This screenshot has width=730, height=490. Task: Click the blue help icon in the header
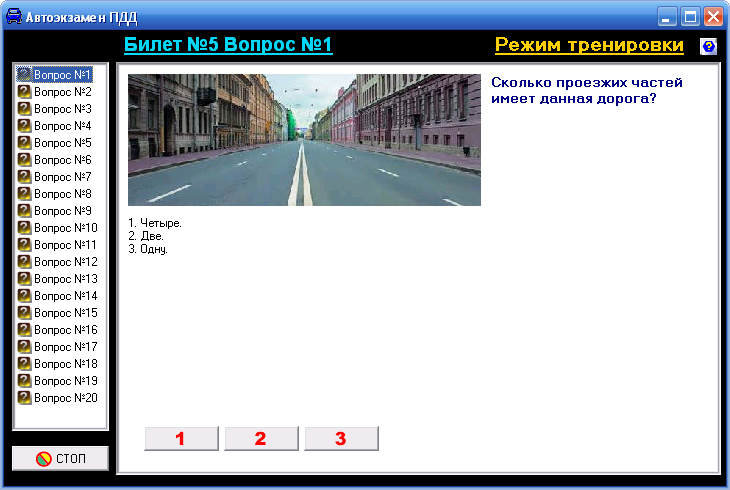pos(708,46)
